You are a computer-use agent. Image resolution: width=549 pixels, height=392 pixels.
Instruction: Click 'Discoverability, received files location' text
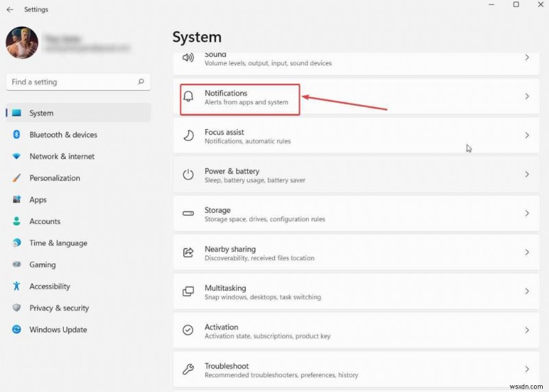pos(259,258)
